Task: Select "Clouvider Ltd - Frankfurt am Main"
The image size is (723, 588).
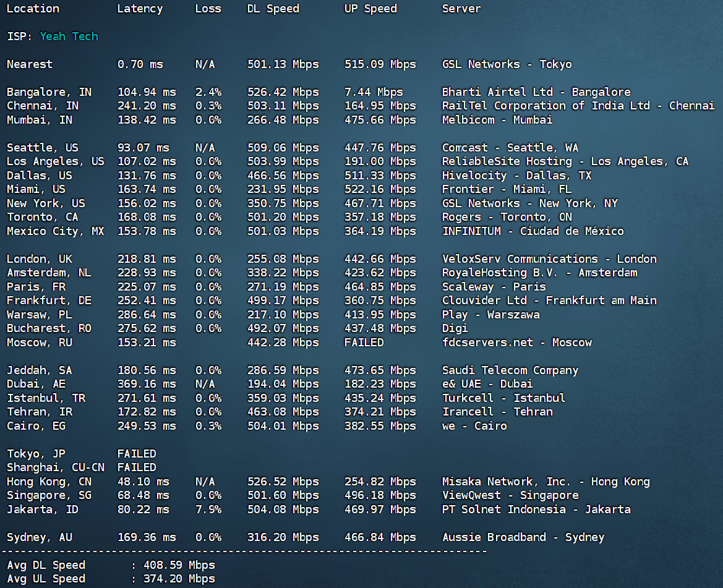Action: tap(549, 300)
